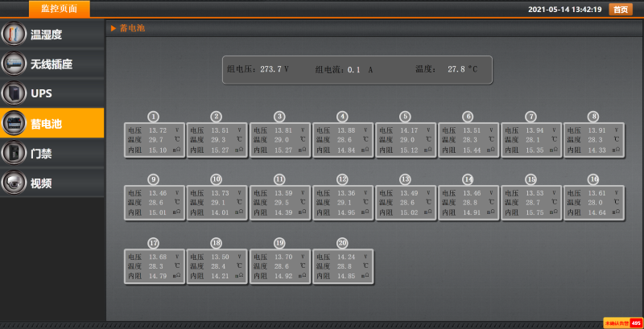Screen dimensions: 644x329
Task: Click battery 17 data panel
Action: click(155, 266)
